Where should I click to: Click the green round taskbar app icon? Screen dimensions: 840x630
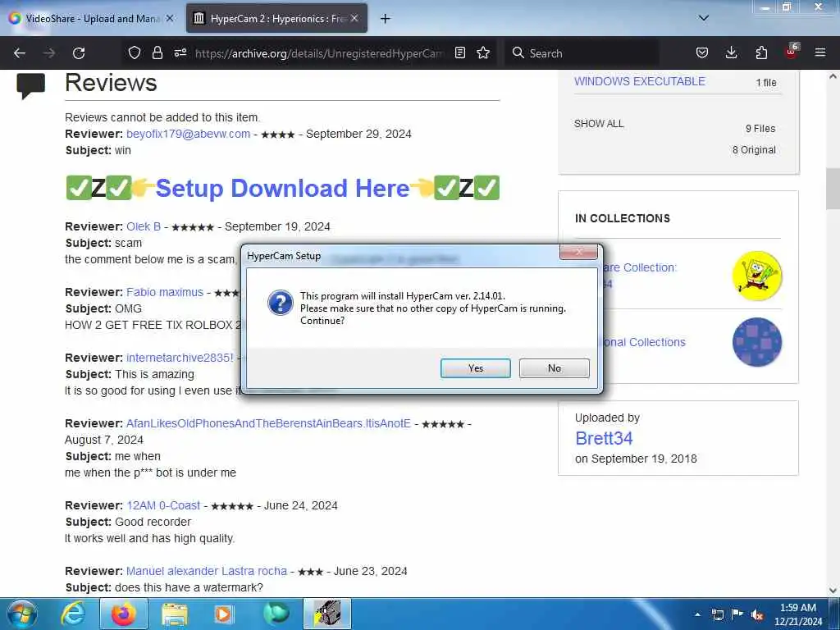[276, 614]
